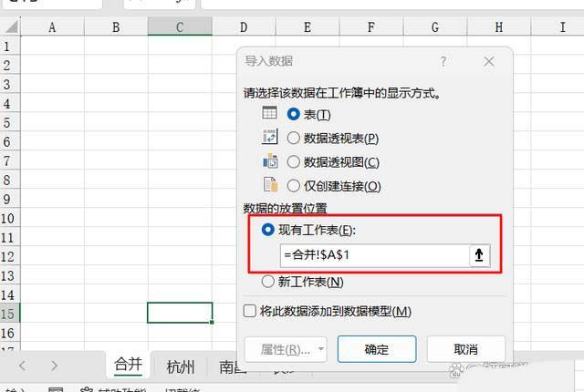
Task: Click the table icon beside 表(T)
Action: click(270, 113)
